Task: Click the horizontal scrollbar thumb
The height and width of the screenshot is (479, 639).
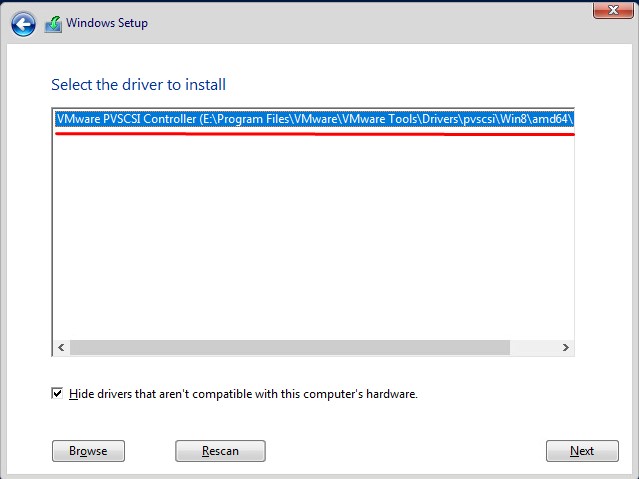Action: point(290,347)
